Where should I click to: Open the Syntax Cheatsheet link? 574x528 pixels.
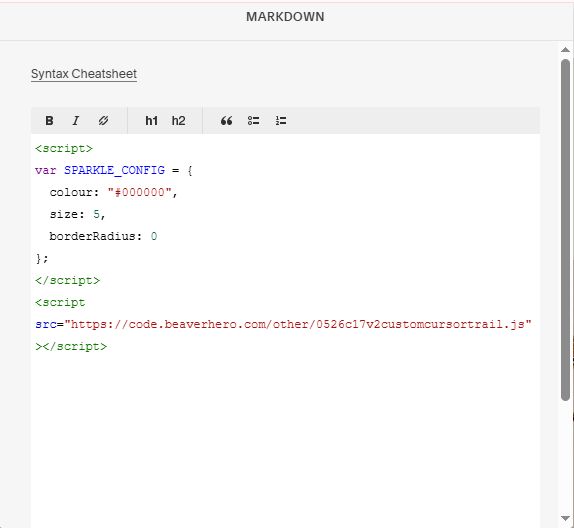click(84, 74)
